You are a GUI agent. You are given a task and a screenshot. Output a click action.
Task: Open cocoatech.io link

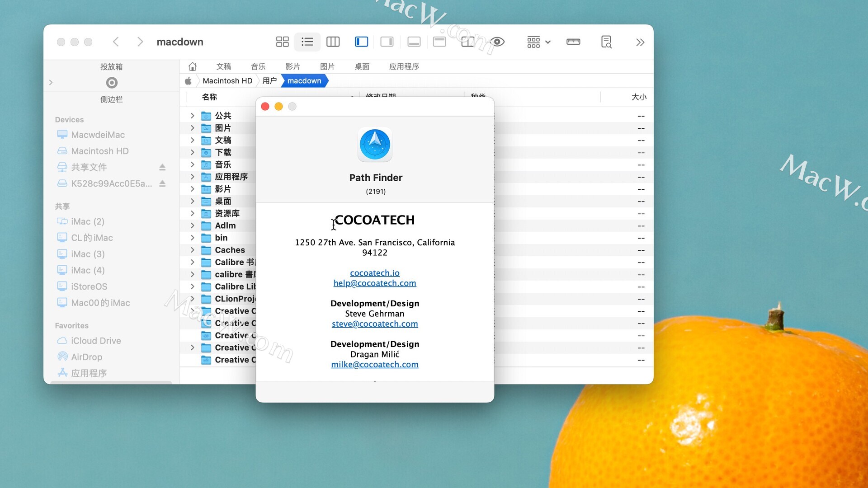pyautogui.click(x=375, y=273)
